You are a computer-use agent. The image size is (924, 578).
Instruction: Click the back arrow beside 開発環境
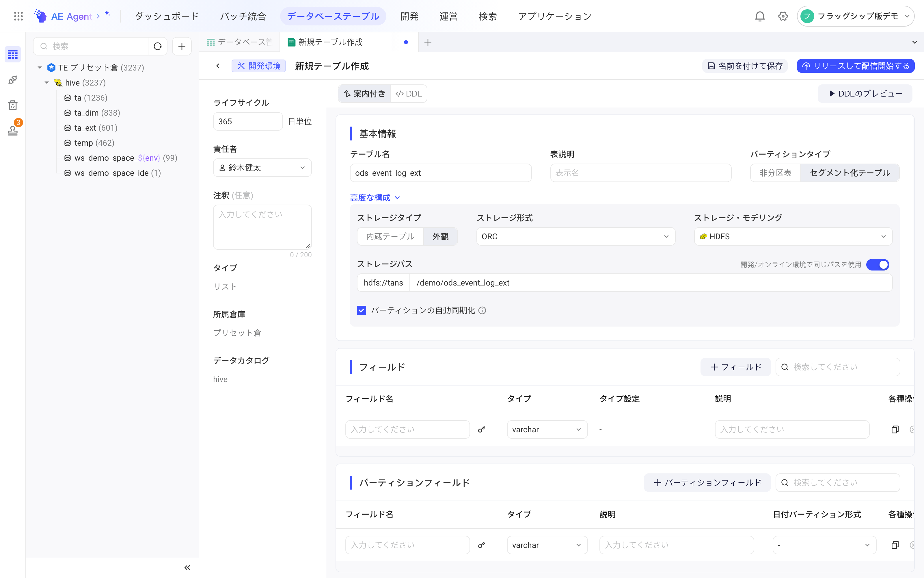218,66
